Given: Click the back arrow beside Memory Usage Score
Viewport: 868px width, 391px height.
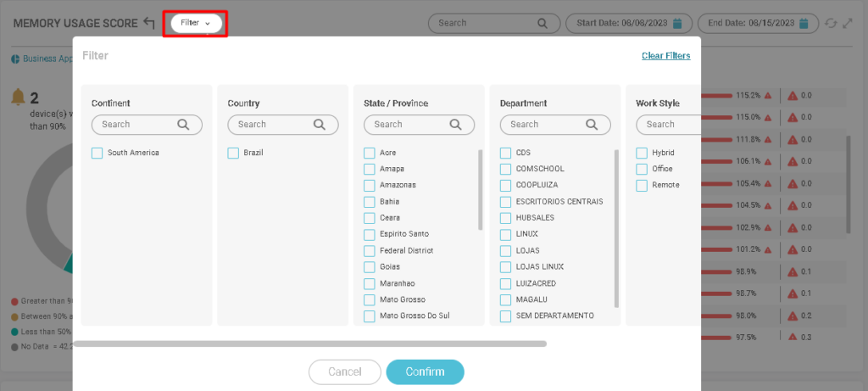Looking at the screenshot, I should click(x=149, y=23).
